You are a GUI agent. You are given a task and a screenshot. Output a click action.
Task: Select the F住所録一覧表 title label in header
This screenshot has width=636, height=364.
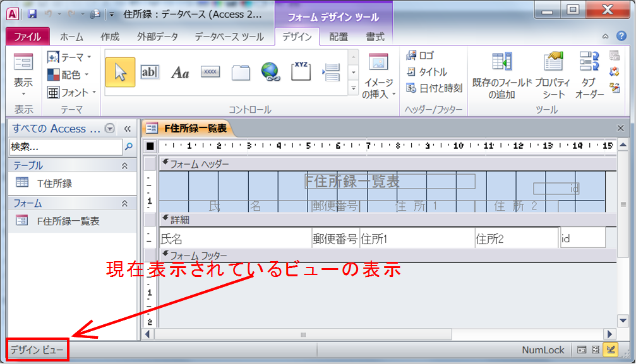(x=390, y=181)
